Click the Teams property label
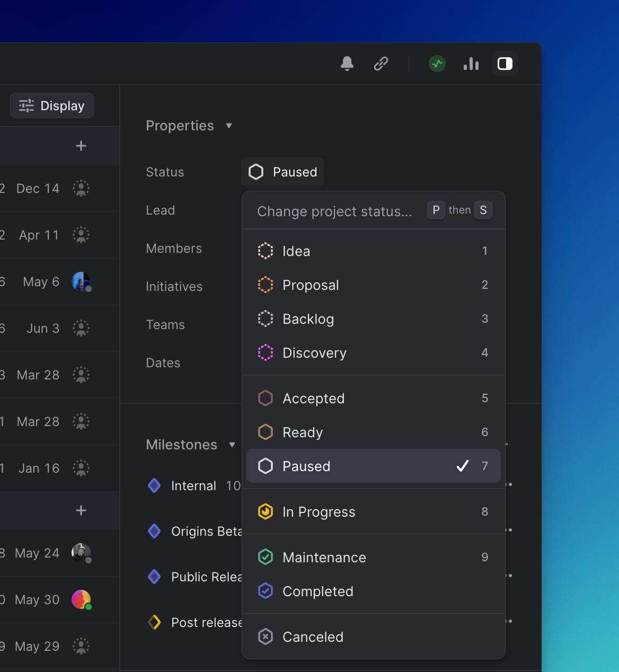Viewport: 619px width, 672px height. tap(165, 324)
